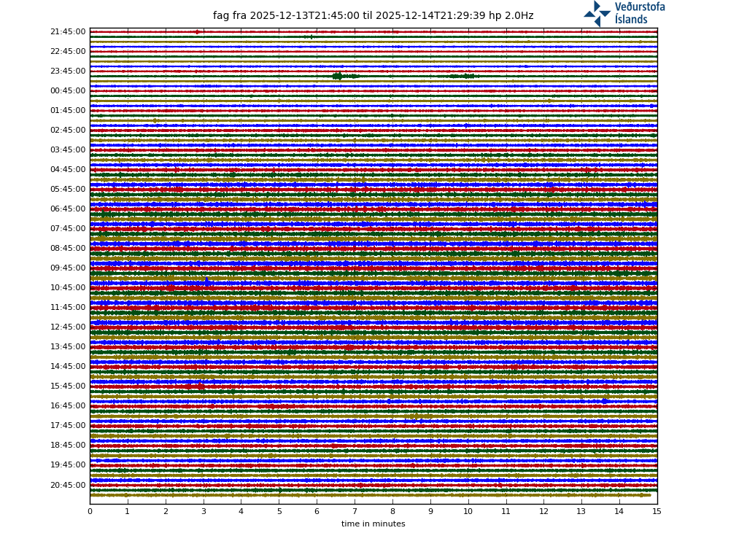The height and width of the screenshot is (560, 747).
Task: Click the x-axis tick label 5
Action: coord(279,511)
